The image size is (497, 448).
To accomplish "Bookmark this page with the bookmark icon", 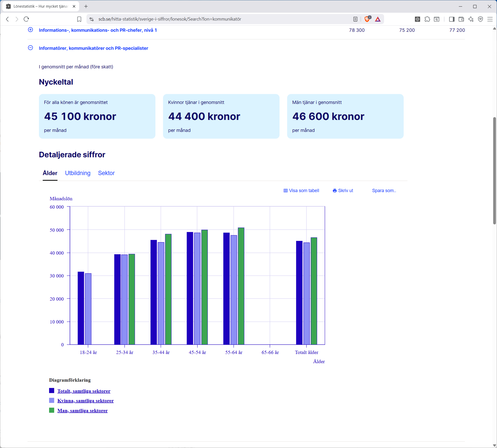I will pyautogui.click(x=79, y=19).
